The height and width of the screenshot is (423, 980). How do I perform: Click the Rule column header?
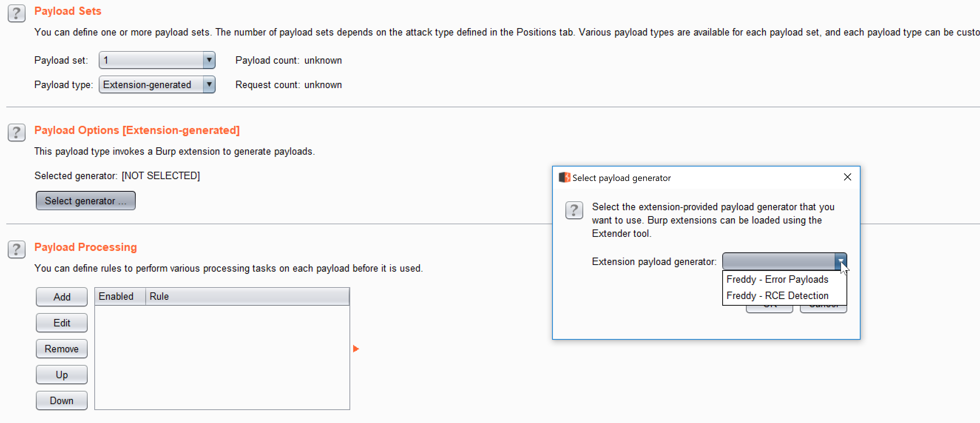click(x=159, y=296)
